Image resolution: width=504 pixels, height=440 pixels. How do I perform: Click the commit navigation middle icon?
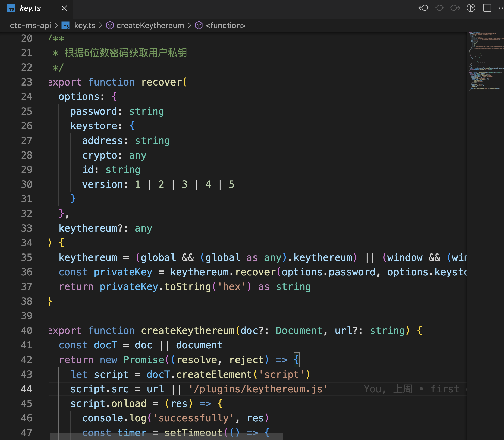click(x=439, y=8)
